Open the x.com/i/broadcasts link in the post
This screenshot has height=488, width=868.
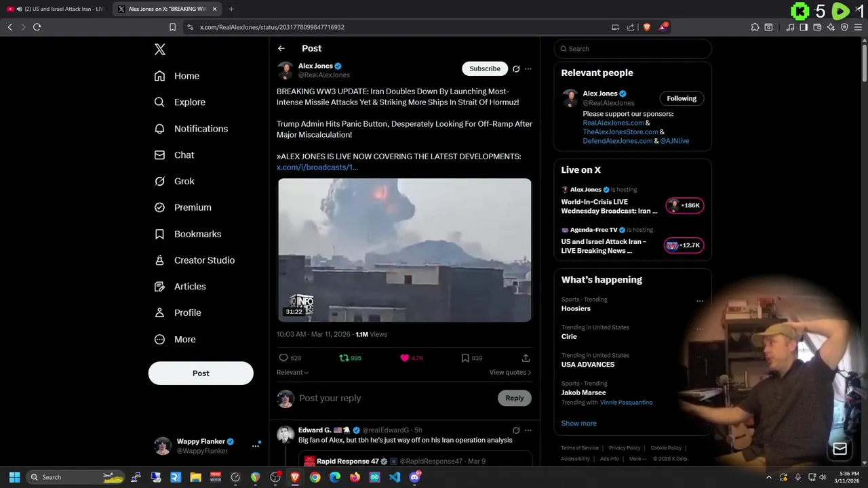coord(317,167)
